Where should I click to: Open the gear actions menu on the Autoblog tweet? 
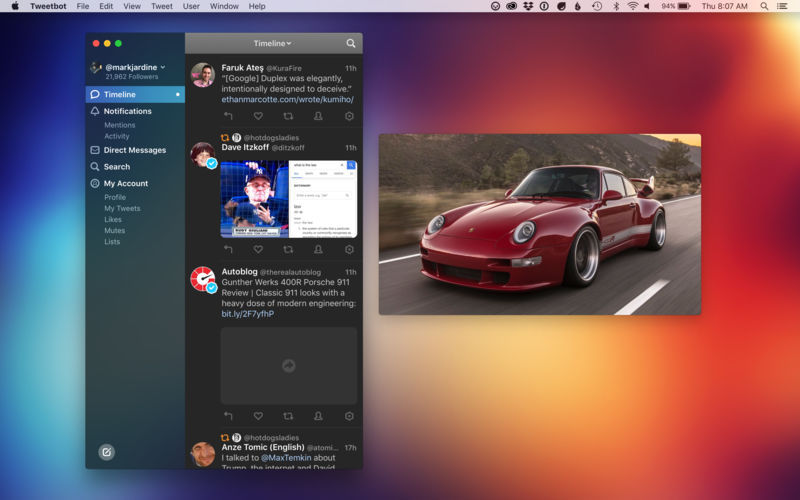tap(349, 416)
